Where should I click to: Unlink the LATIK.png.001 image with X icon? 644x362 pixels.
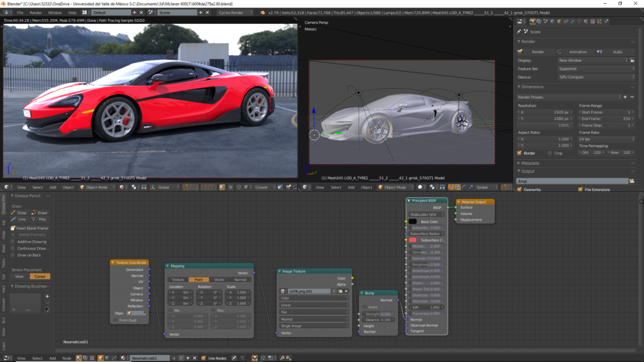coord(346,292)
